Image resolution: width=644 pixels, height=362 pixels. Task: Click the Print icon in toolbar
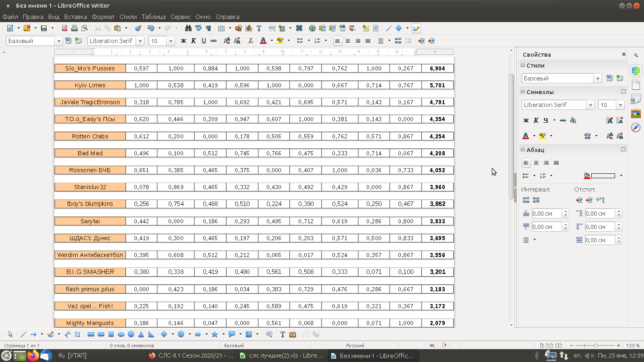[74, 28]
